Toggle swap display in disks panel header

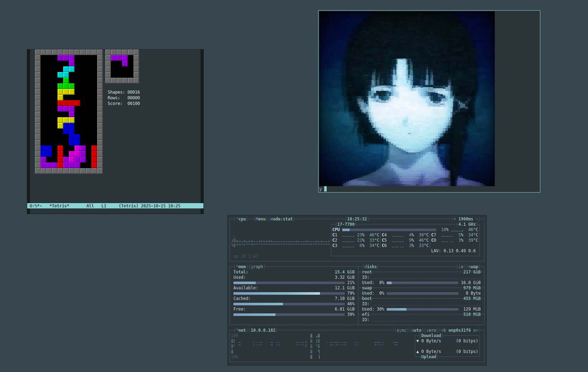[x=473, y=267]
